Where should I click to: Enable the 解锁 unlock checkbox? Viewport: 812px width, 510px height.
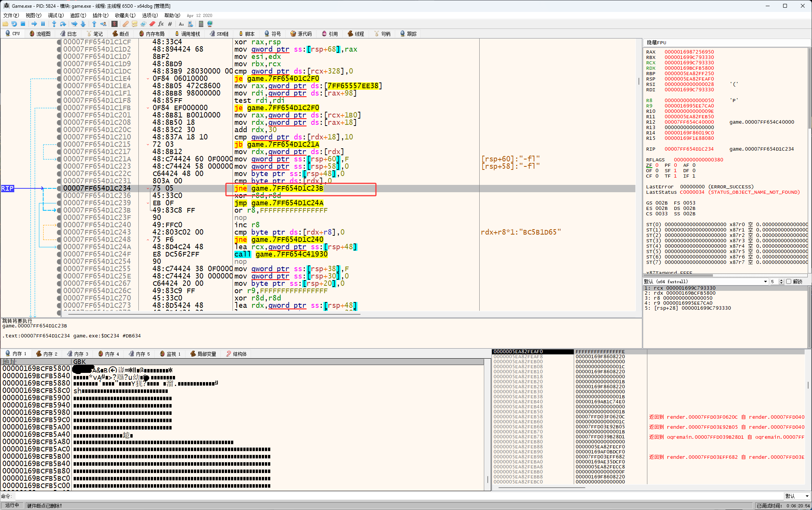(789, 282)
